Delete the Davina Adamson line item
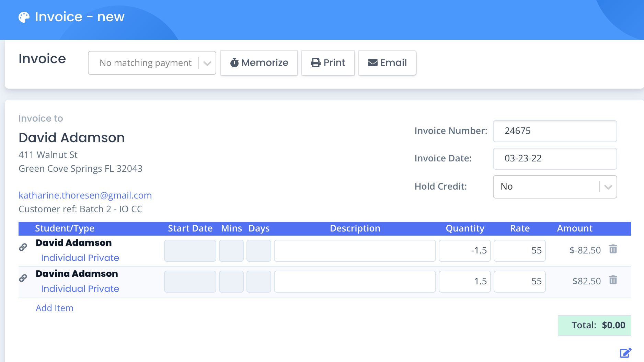 tap(613, 280)
